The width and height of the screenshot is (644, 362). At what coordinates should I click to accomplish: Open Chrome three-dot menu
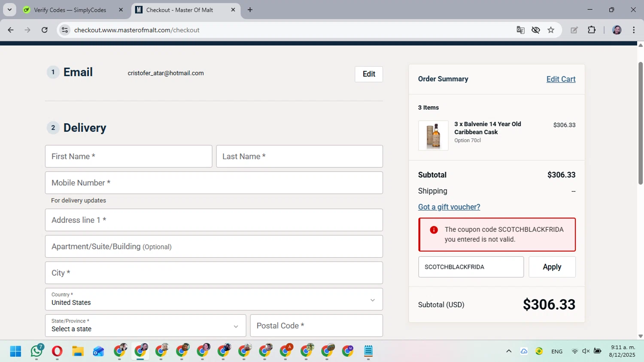[x=634, y=30]
